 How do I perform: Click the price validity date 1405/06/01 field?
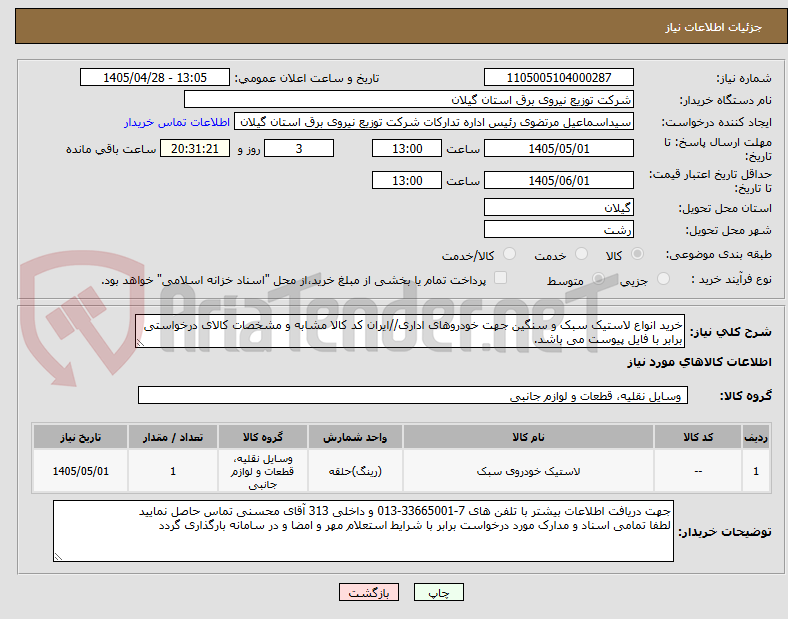point(558,180)
